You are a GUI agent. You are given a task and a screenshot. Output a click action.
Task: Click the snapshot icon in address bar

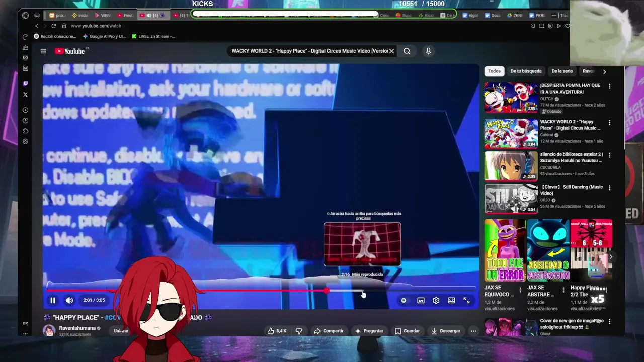click(541, 26)
